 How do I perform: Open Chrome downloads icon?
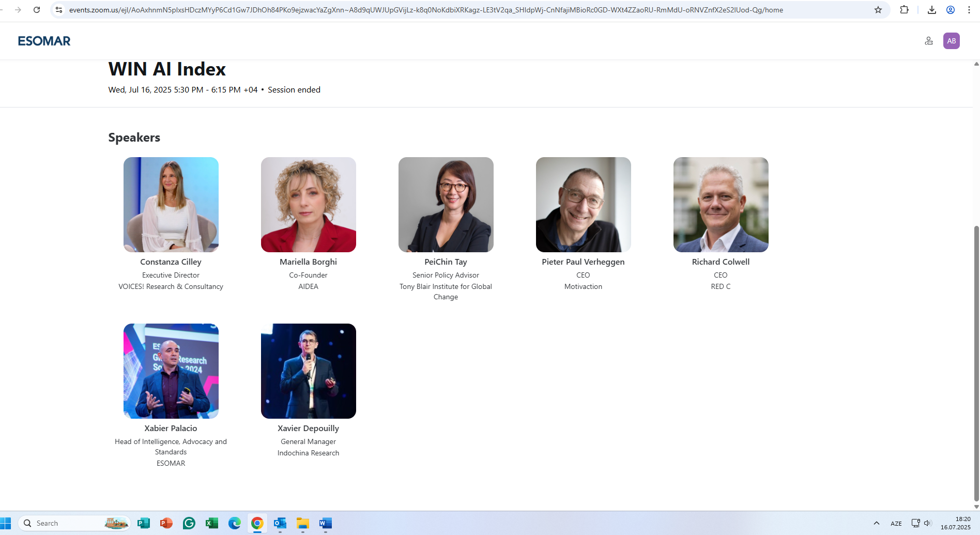(x=931, y=10)
